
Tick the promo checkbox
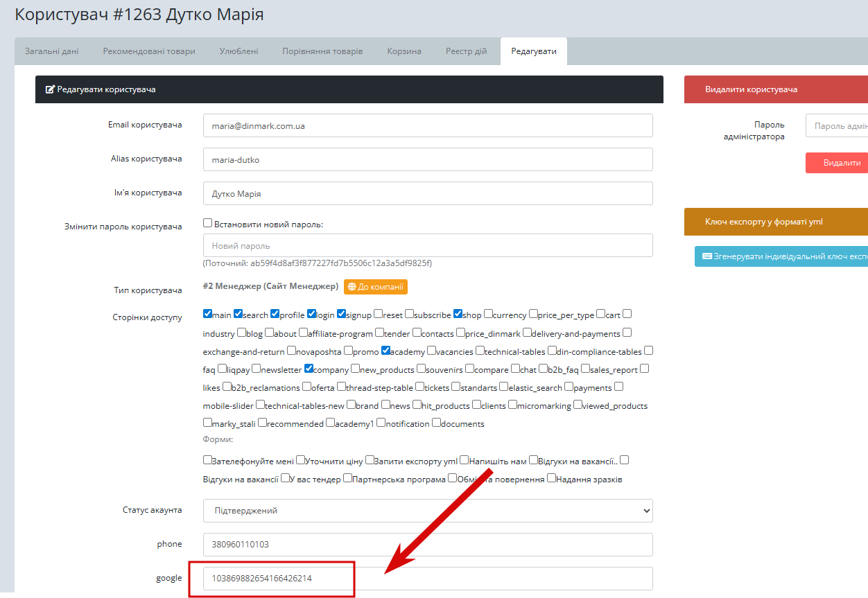tap(348, 350)
